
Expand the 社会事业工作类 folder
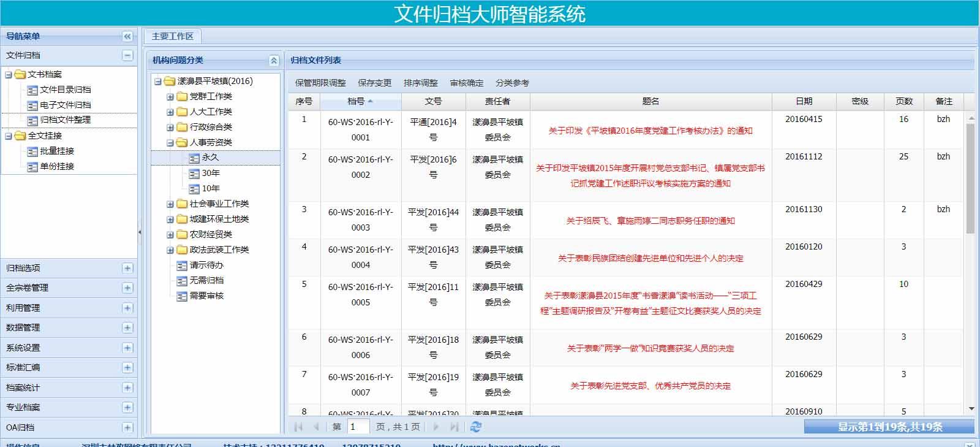[x=170, y=204]
